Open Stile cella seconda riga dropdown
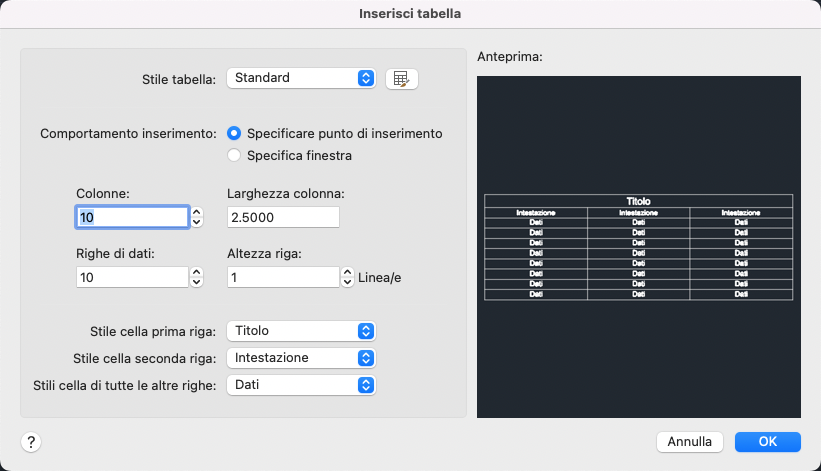Viewport: 821px width, 471px height. point(301,357)
